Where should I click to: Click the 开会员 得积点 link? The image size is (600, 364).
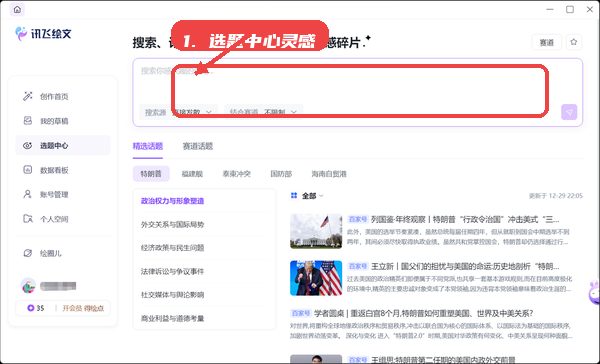(83, 308)
